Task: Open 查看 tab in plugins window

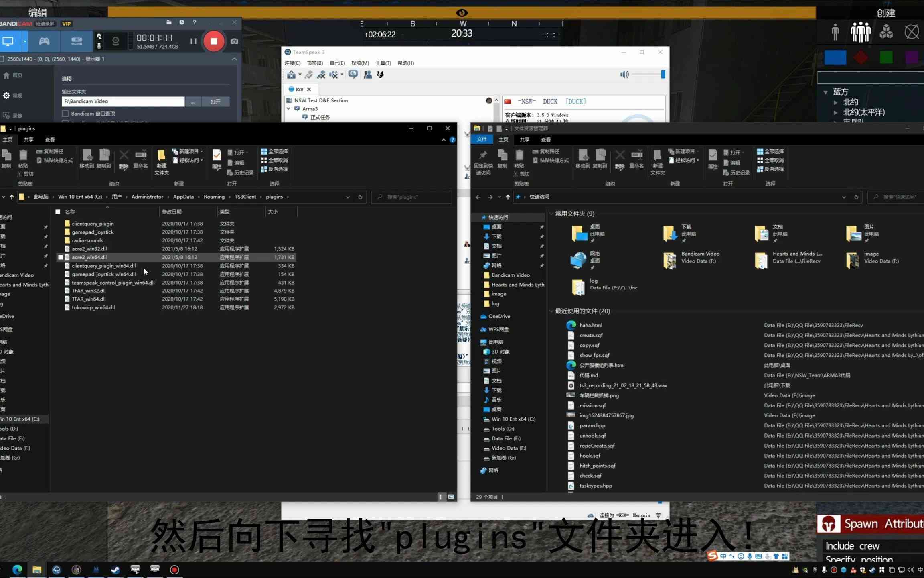Action: [50, 140]
